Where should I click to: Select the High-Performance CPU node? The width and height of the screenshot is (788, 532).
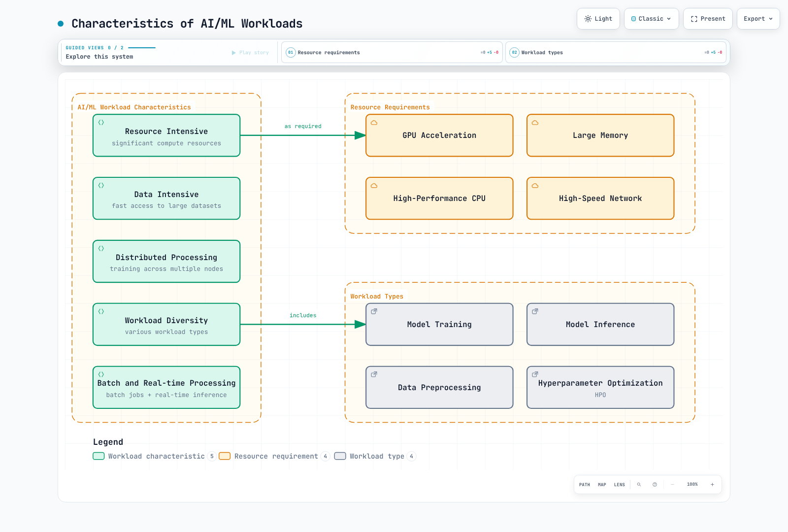click(439, 199)
